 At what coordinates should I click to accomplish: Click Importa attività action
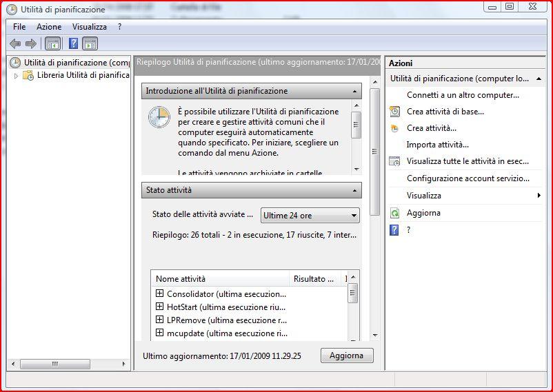437,145
